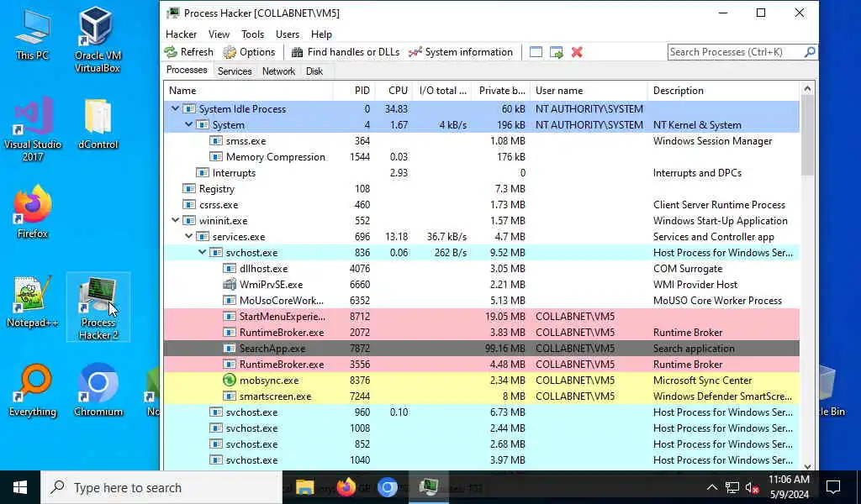This screenshot has width=861, height=504.
Task: Switch to the Network tab
Action: pyautogui.click(x=278, y=71)
